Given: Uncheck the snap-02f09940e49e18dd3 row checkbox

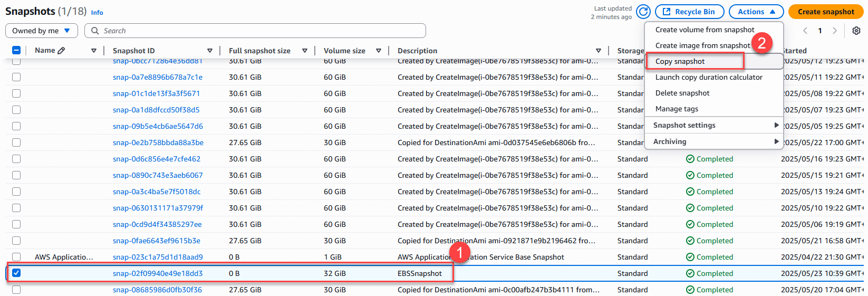Looking at the screenshot, I should click(x=16, y=273).
